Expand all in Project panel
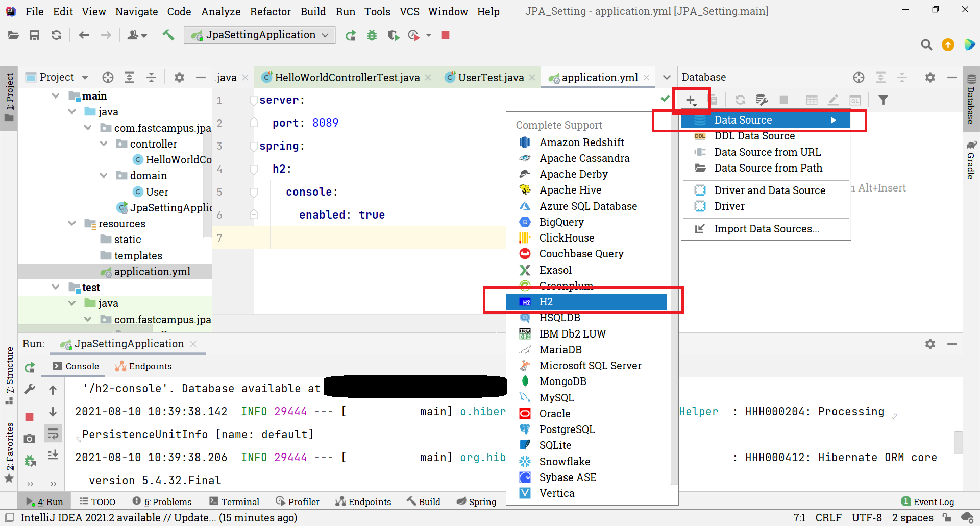This screenshot has width=980, height=526. point(130,77)
